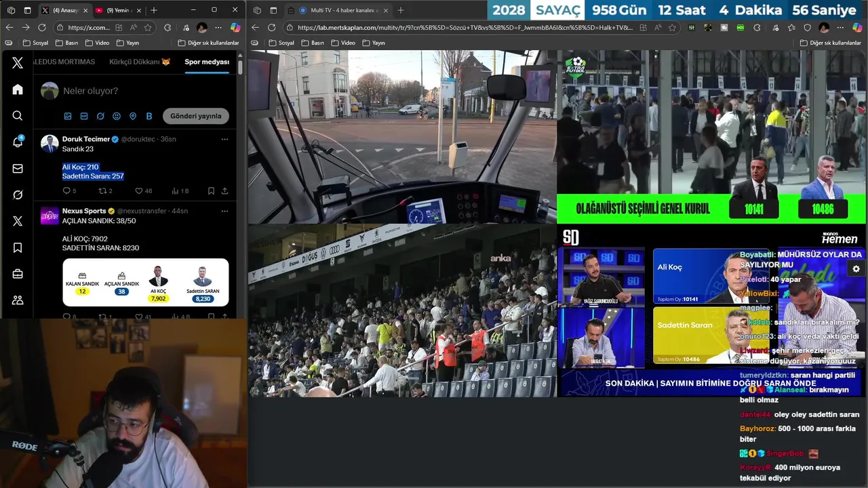Open the Communities icon in X sidebar
This screenshot has width=868, height=488.
18,300
